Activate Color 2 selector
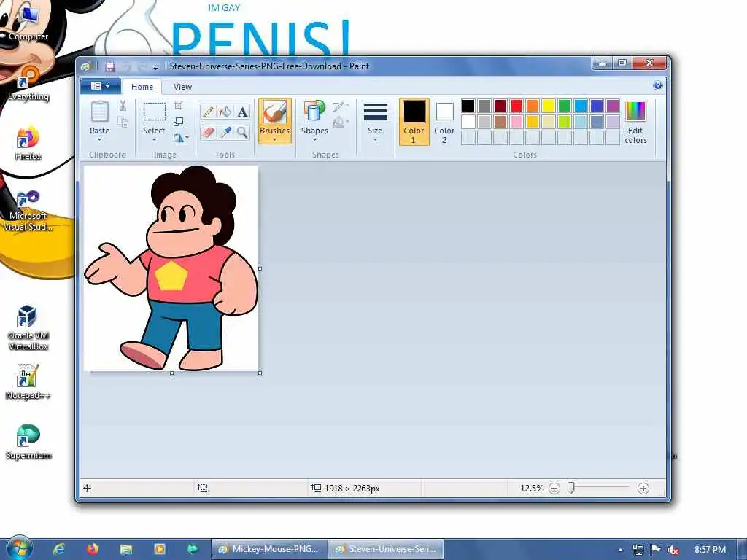This screenshot has width=747, height=560. pyautogui.click(x=444, y=122)
